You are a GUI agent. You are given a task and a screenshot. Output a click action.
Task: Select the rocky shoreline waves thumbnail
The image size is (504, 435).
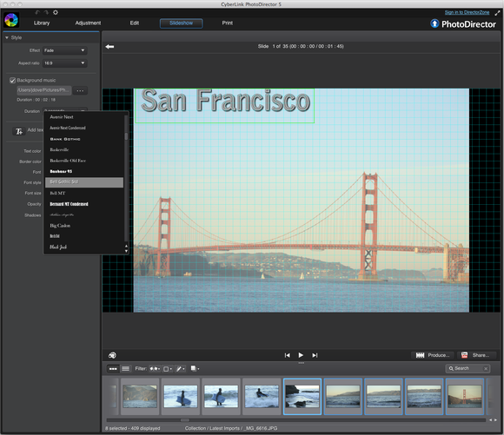(302, 397)
